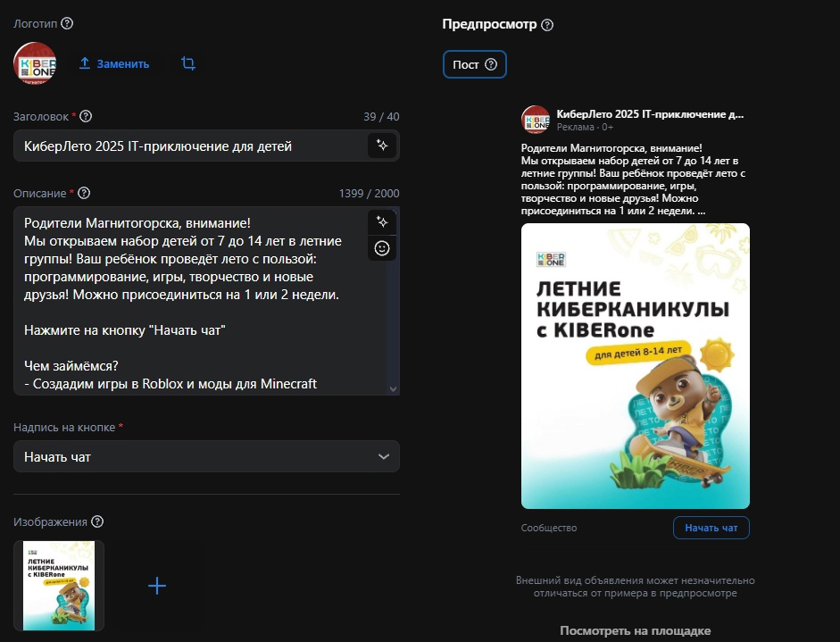Expand the Надпись на кнопке dropdown
The width and height of the screenshot is (840, 642).
(206, 456)
